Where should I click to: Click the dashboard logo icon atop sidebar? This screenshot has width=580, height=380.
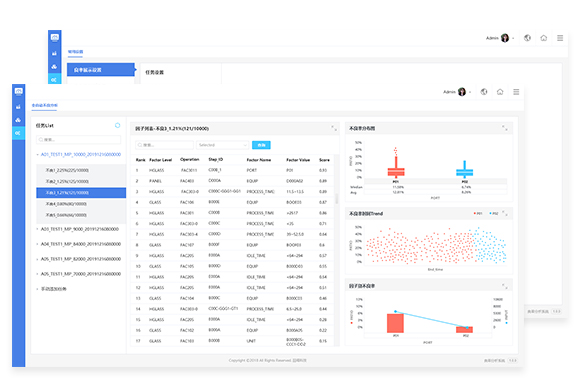pyautogui.click(x=18, y=91)
